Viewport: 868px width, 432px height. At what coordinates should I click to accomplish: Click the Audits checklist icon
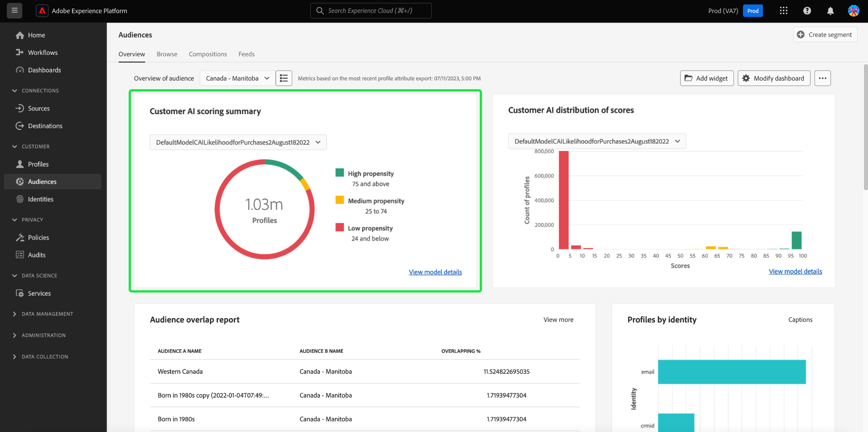pos(20,255)
